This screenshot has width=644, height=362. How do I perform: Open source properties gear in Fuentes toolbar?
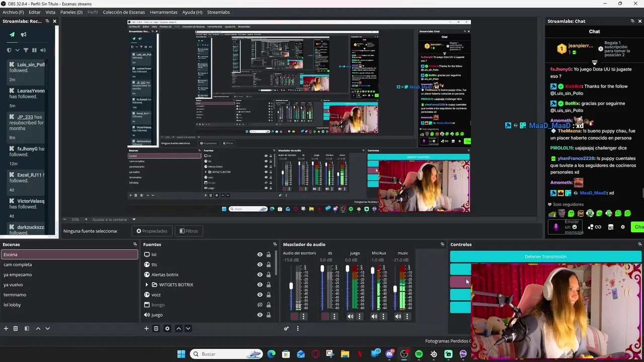click(168, 328)
